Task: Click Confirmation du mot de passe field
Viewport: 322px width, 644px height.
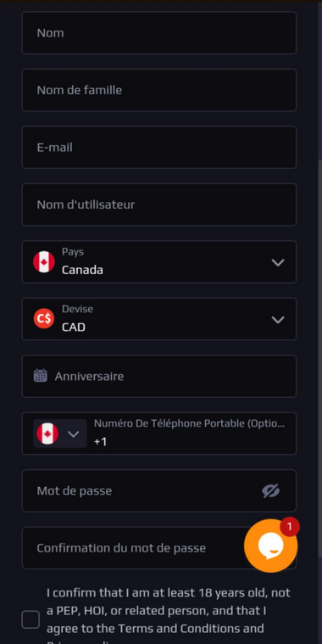Action: [x=159, y=548]
